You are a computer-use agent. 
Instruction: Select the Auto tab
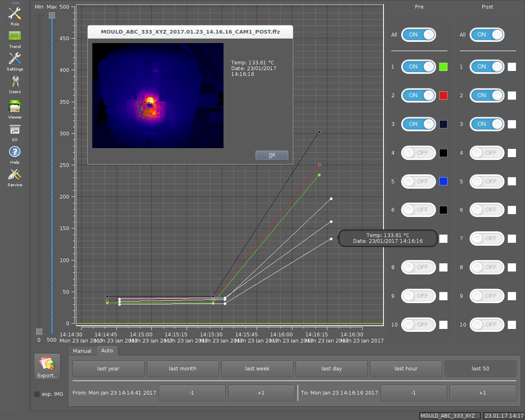pyautogui.click(x=107, y=351)
